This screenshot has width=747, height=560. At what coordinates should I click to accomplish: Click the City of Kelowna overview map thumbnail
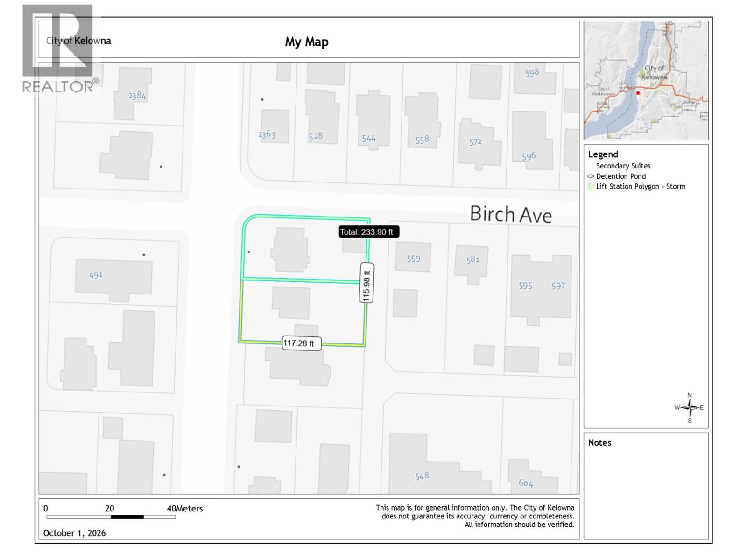coord(646,80)
